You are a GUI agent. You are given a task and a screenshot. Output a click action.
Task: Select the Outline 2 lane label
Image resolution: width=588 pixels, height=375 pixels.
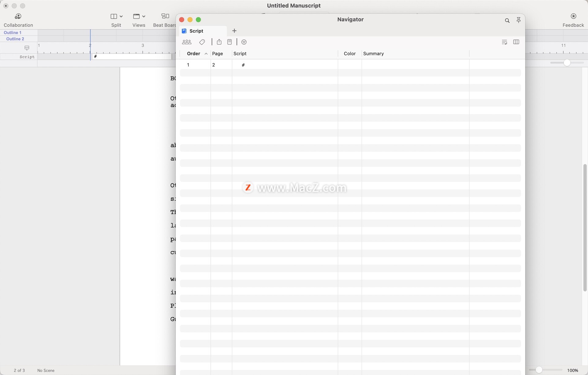coord(15,39)
